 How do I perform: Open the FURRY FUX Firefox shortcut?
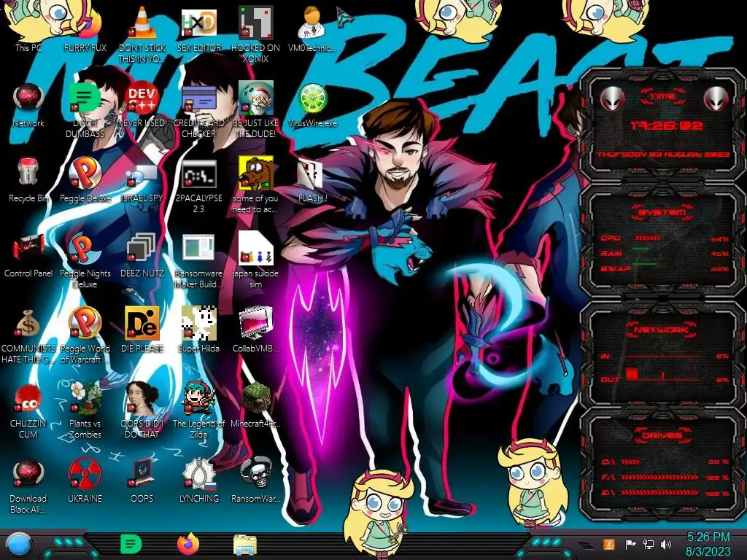(85, 29)
